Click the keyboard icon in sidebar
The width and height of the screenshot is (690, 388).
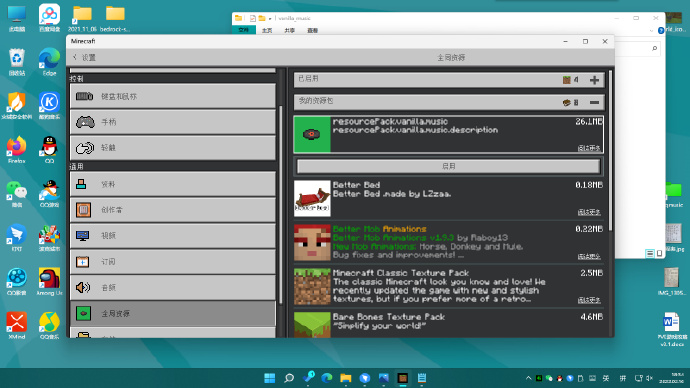[84, 96]
